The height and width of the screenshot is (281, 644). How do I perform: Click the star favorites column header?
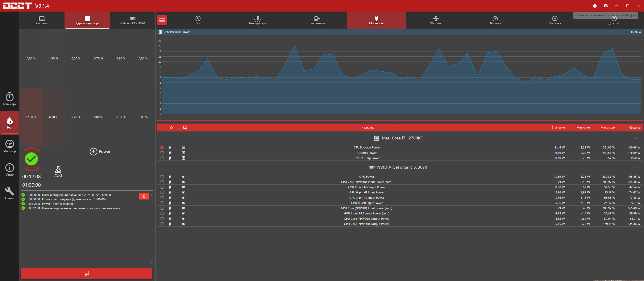(171, 128)
